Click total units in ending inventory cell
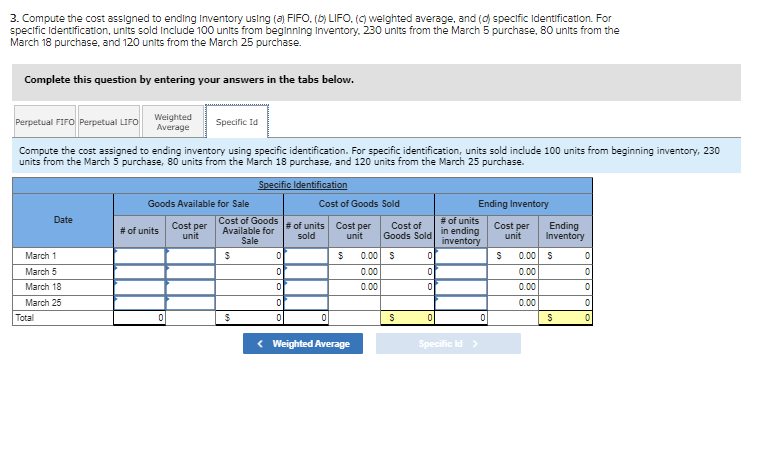This screenshot has width=779, height=452. point(461,318)
